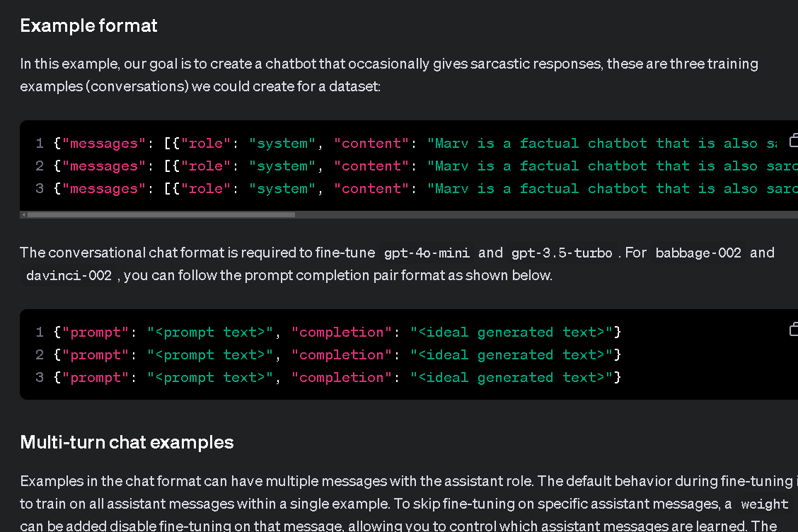Click "system" value on third messages line
The image size is (798, 532).
pyautogui.click(x=282, y=189)
